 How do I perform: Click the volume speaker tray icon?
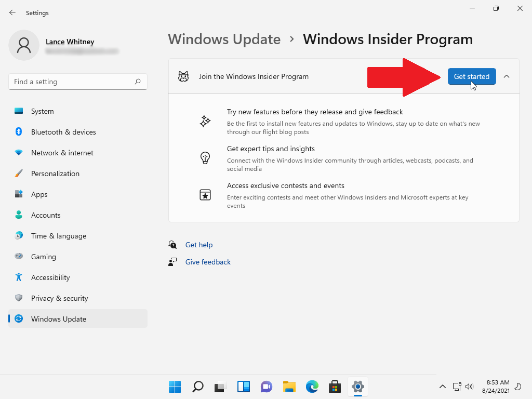469,387
